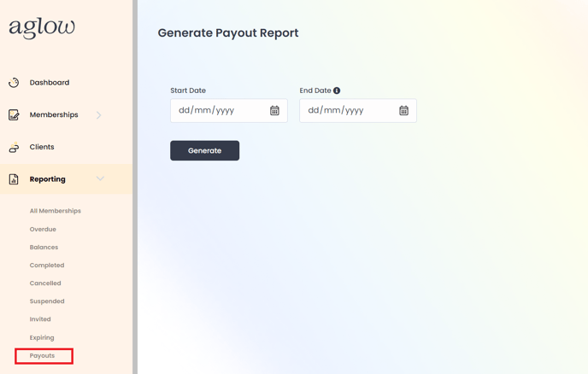
Task: Click the Generate button
Action: (205, 150)
